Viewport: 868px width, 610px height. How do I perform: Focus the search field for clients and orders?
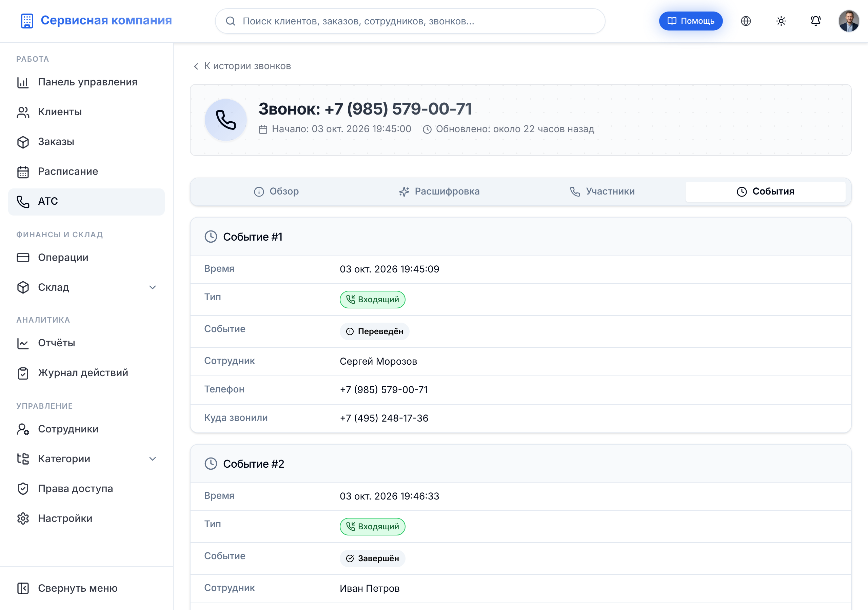pyautogui.click(x=410, y=21)
